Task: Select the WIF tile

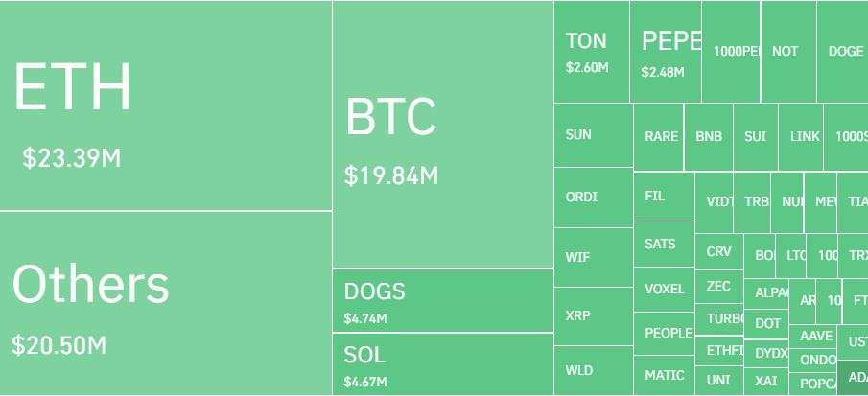Action: [593, 257]
